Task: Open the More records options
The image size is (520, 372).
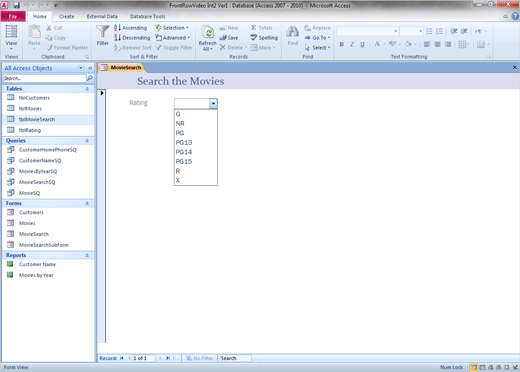Action: coord(263,48)
